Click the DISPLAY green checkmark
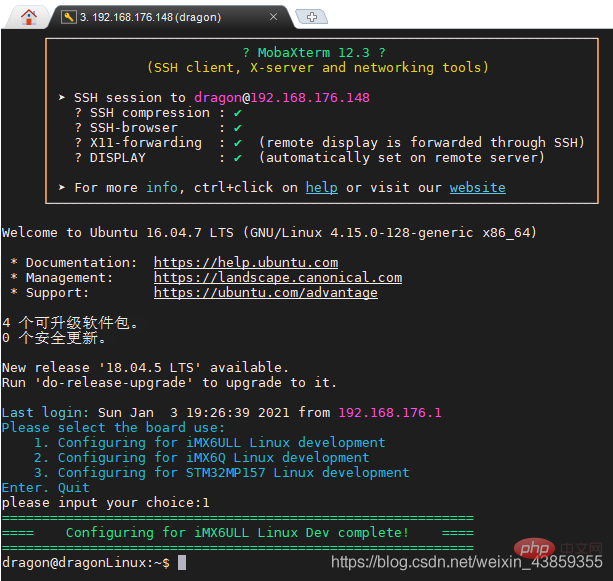The height and width of the screenshot is (581, 613). (237, 158)
